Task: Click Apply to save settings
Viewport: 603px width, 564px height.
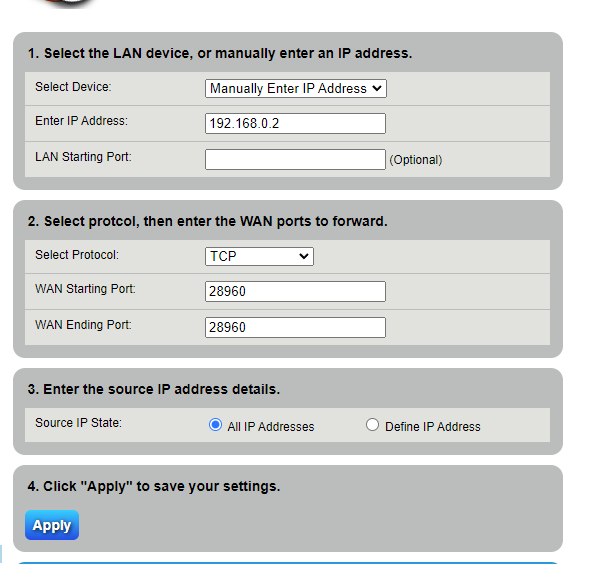Action: [52, 525]
